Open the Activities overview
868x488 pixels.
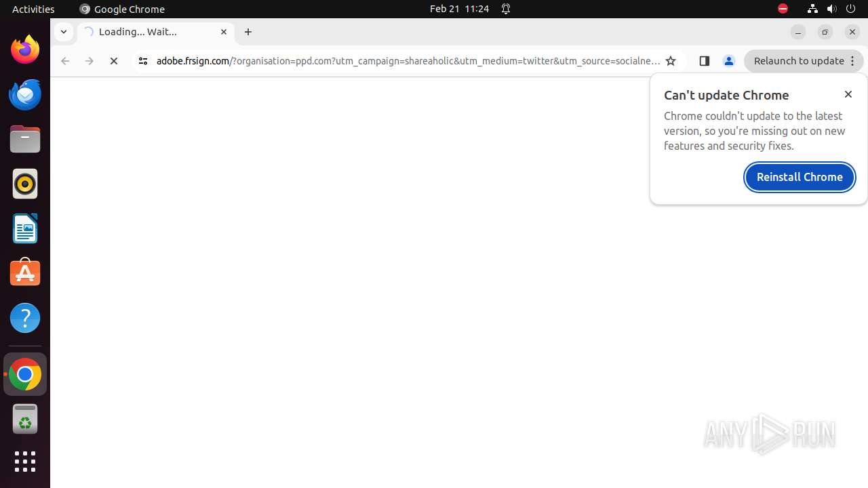pos(33,9)
